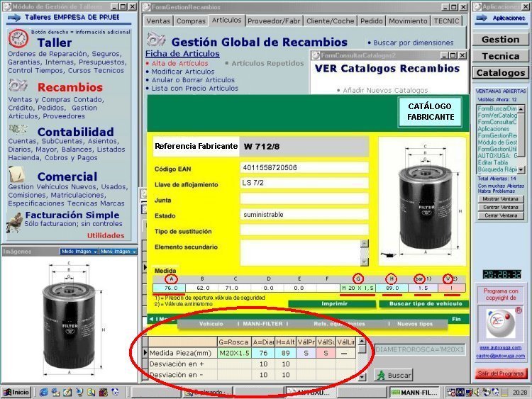The width and height of the screenshot is (532, 399).
Task: Open the Buscar por dimensiones link
Action: (414, 43)
